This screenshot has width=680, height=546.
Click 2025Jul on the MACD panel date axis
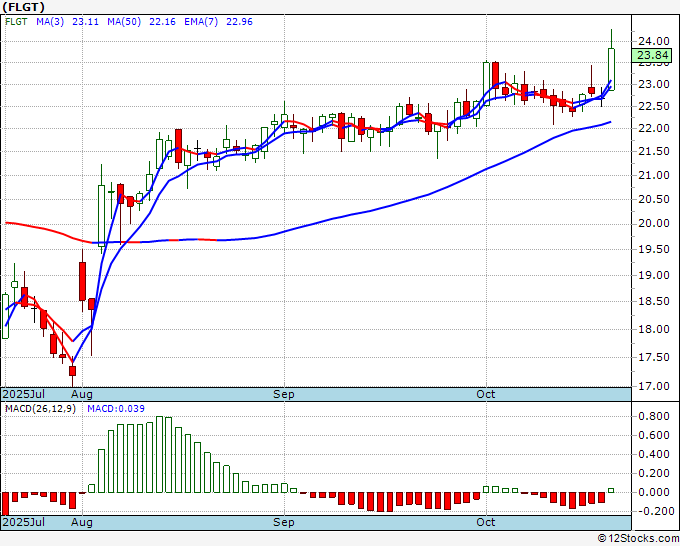[24, 522]
